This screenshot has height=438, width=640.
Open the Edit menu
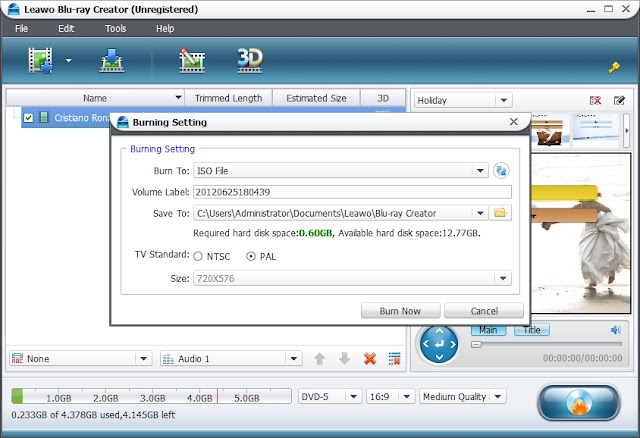point(66,29)
